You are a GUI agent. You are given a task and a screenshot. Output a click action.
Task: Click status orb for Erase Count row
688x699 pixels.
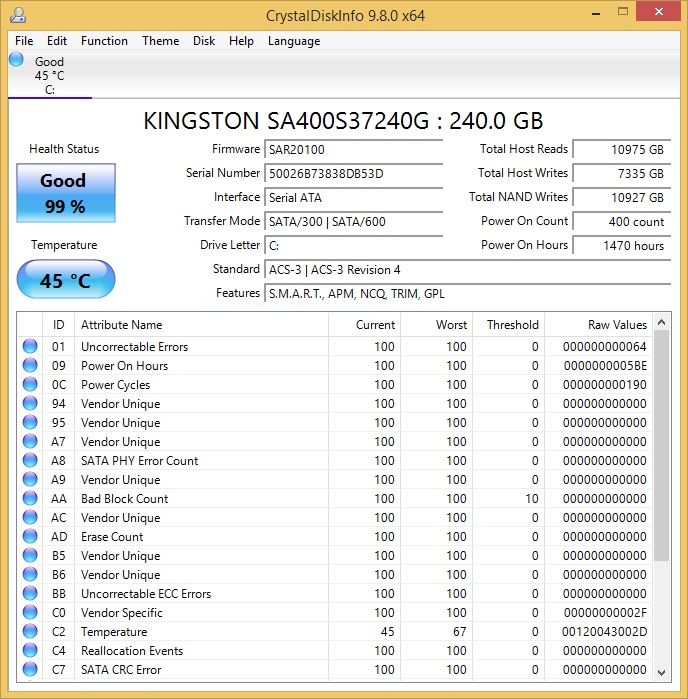pyautogui.click(x=30, y=536)
